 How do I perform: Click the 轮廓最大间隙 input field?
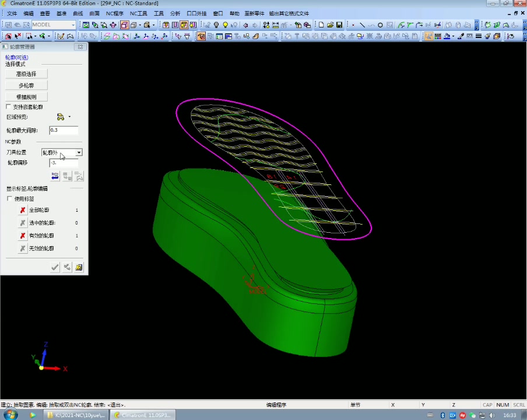click(64, 131)
